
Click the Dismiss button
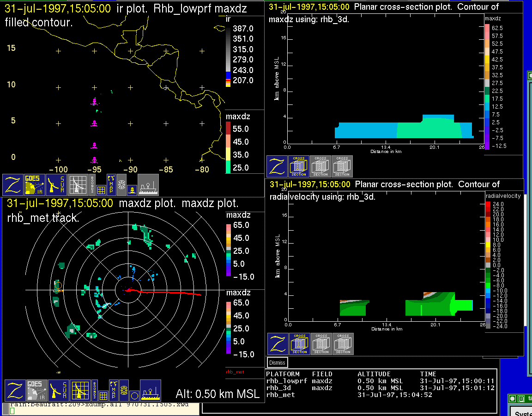pos(278,362)
